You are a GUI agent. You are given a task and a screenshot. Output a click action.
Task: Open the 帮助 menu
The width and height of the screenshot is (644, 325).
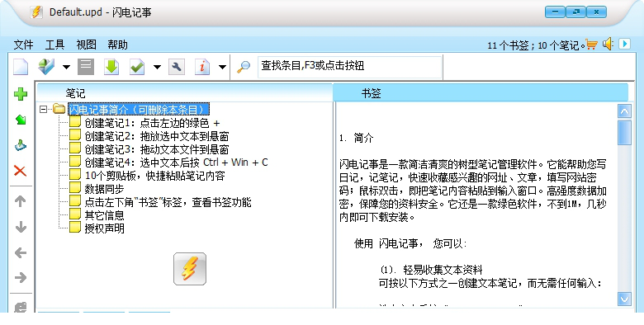[117, 45]
